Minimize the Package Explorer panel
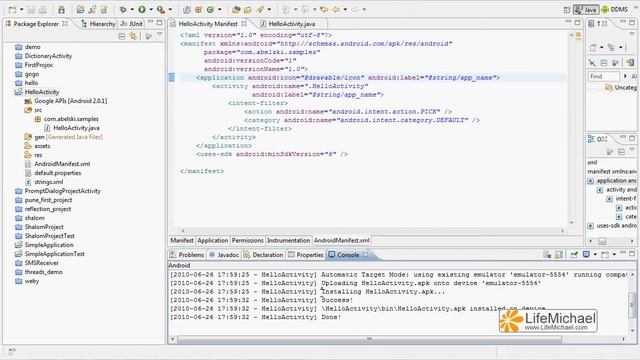Image resolution: width=640 pixels, height=360 pixels. [x=151, y=22]
